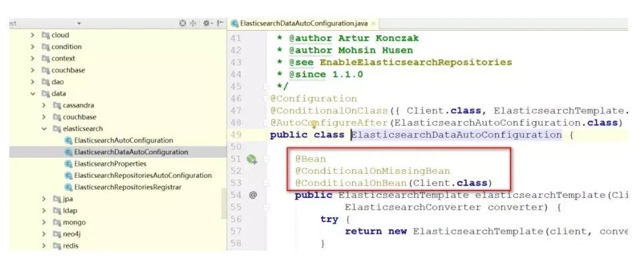Expand the cassandra package
Image resolution: width=644 pixels, height=274 pixels.
pos(44,106)
